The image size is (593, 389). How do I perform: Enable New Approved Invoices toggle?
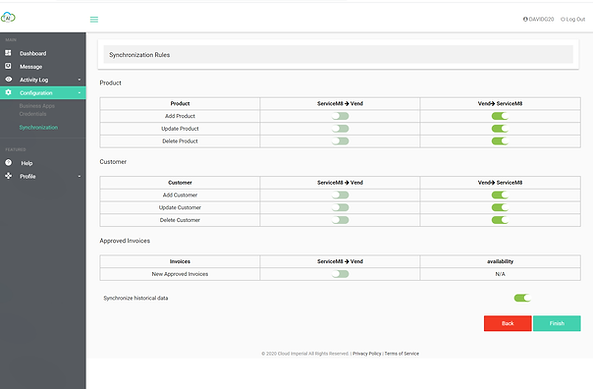[x=340, y=274]
